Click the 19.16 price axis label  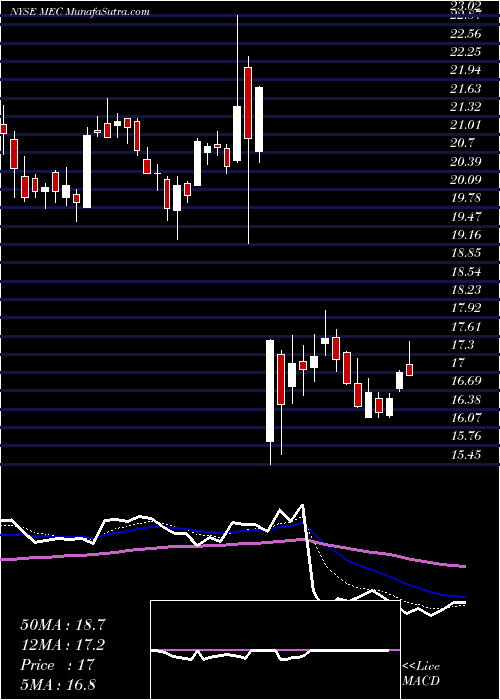(x=466, y=235)
